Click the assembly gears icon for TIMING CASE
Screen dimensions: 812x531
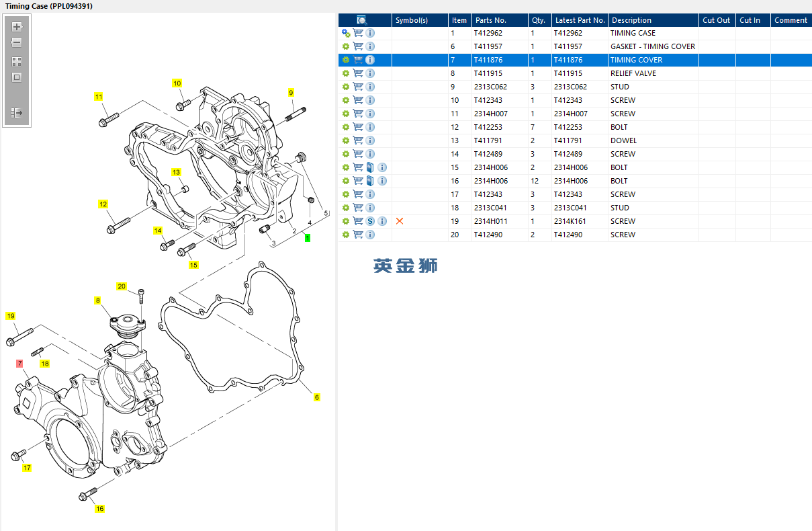[346, 33]
